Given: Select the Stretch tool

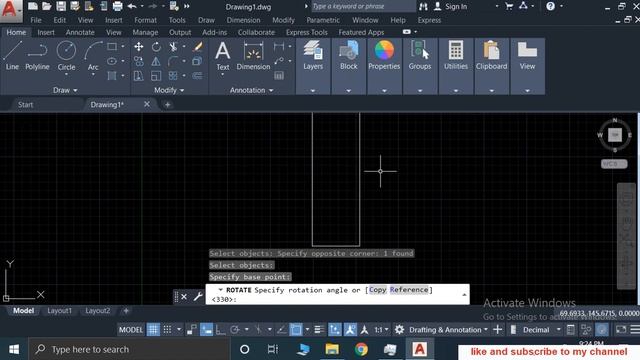Looking at the screenshot, I should point(139,76).
